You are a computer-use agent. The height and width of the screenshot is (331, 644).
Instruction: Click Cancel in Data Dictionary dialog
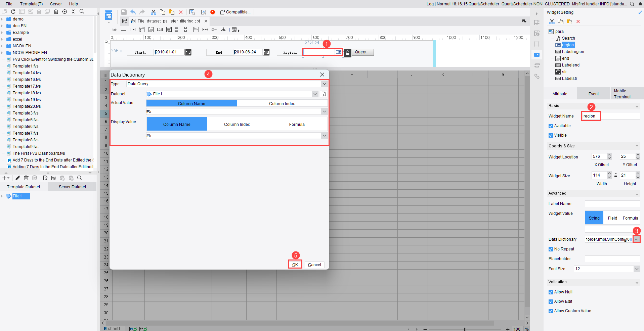pos(314,265)
